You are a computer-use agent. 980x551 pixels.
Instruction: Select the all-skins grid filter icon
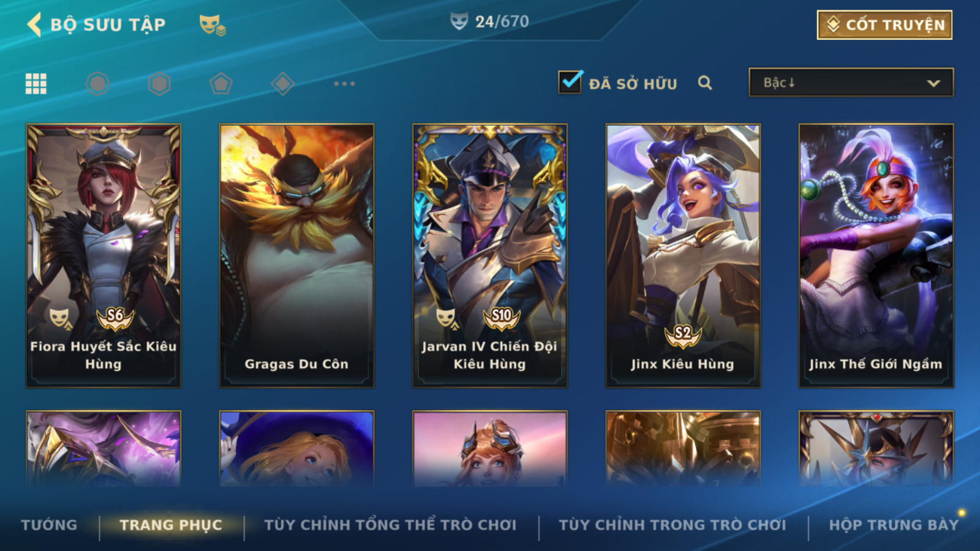36,84
